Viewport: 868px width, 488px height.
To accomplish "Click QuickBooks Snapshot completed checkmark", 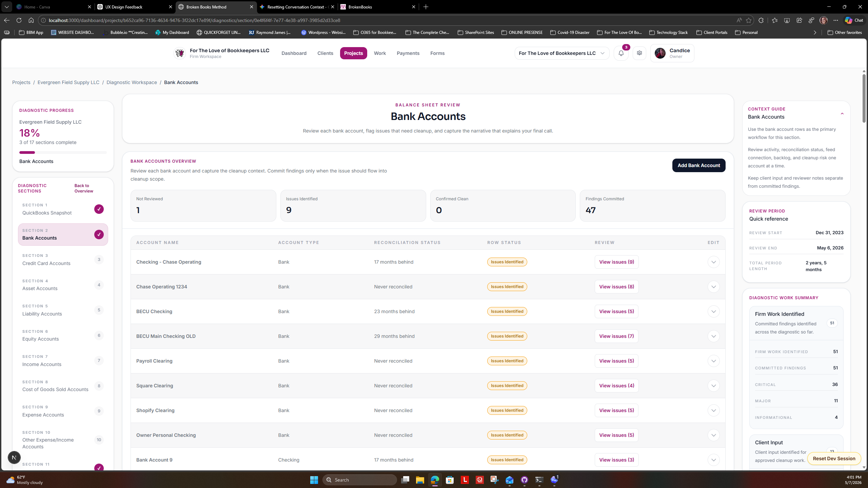I will click(99, 209).
